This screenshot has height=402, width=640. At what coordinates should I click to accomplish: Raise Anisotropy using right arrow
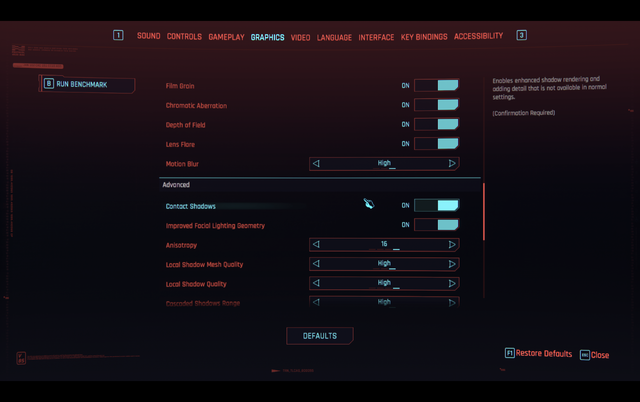[452, 244]
